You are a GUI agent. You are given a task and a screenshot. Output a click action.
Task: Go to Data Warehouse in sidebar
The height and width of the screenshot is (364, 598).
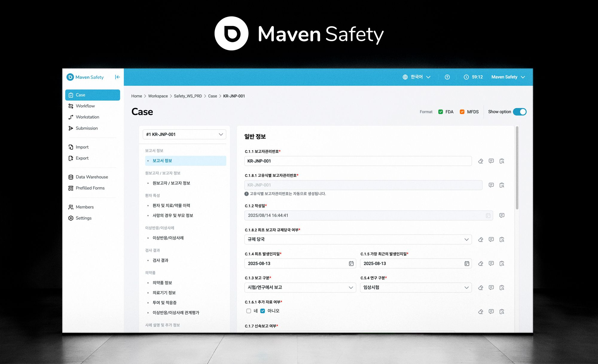pos(92,177)
